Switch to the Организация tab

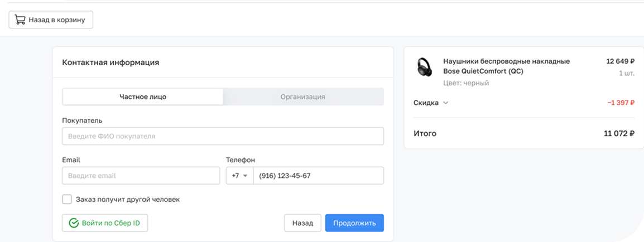click(302, 96)
